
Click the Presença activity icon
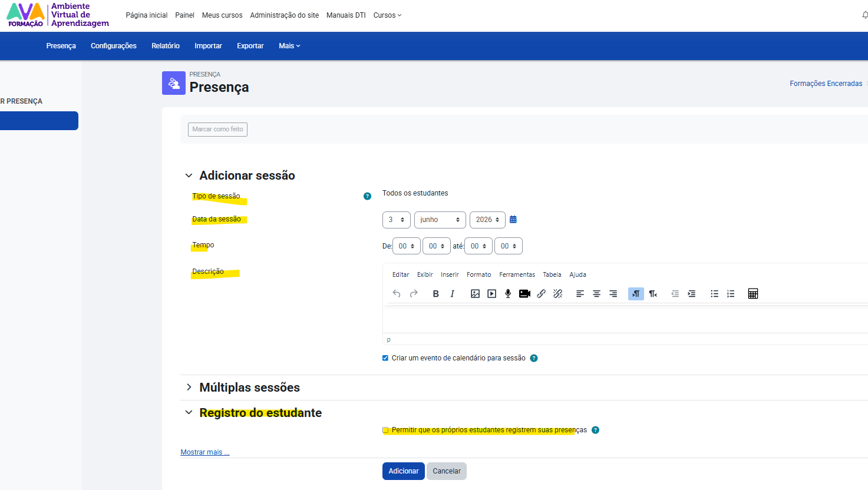tap(174, 83)
